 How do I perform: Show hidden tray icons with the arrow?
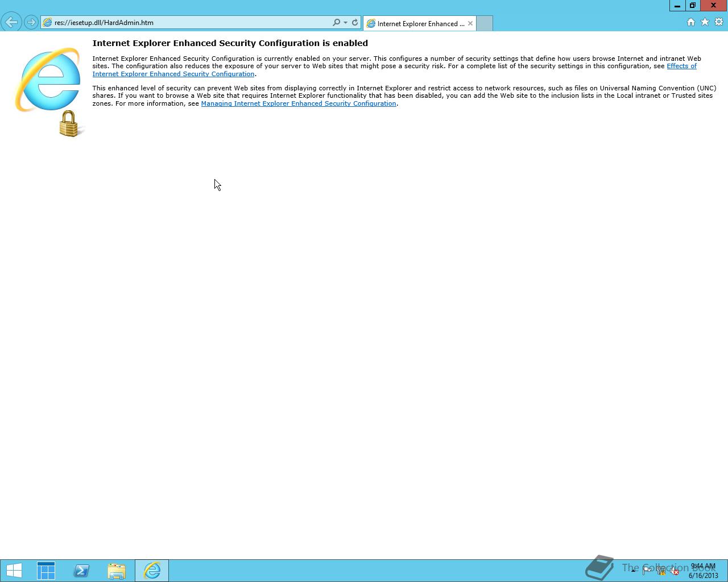coord(633,571)
